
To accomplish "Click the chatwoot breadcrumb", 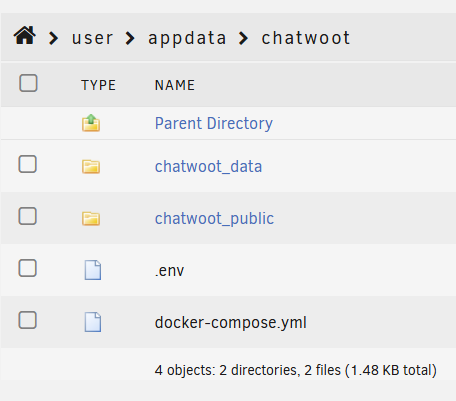I will click(x=306, y=37).
